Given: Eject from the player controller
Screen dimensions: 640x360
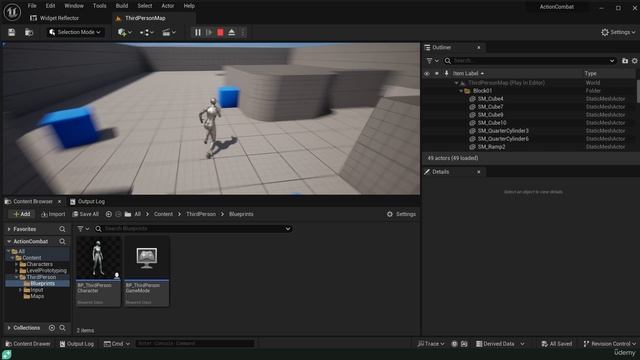Looking at the screenshot, I should [231, 32].
